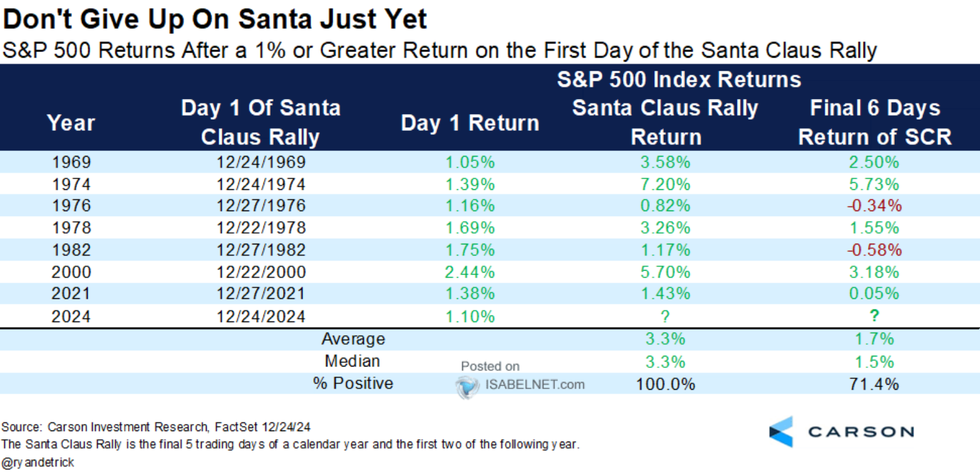980x473 pixels.
Task: Open the ISABELNET.com link
Action: (x=534, y=384)
